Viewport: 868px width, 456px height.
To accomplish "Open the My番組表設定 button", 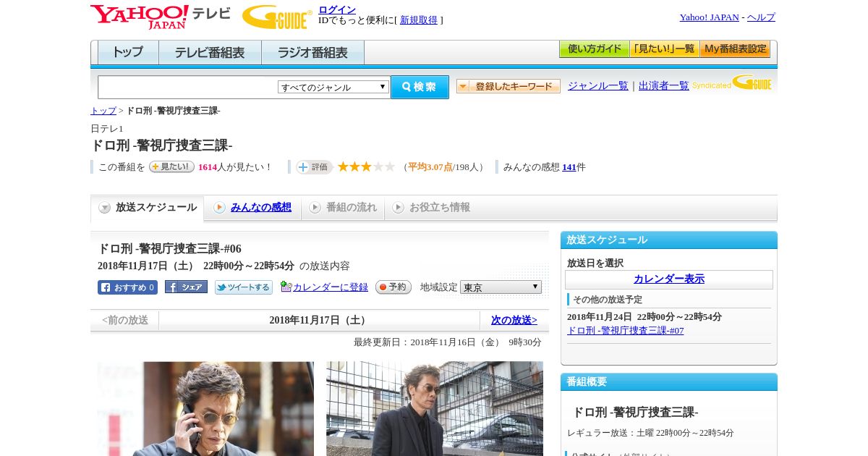I will point(735,49).
